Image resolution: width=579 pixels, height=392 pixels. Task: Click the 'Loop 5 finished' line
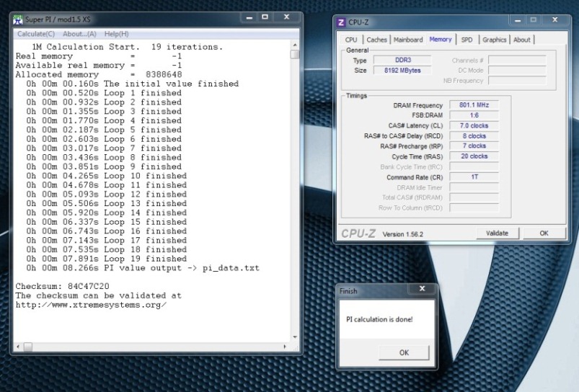coord(104,130)
